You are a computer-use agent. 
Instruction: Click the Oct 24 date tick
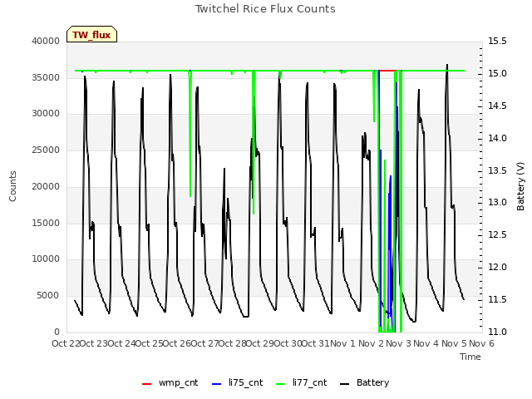pyautogui.click(x=121, y=343)
